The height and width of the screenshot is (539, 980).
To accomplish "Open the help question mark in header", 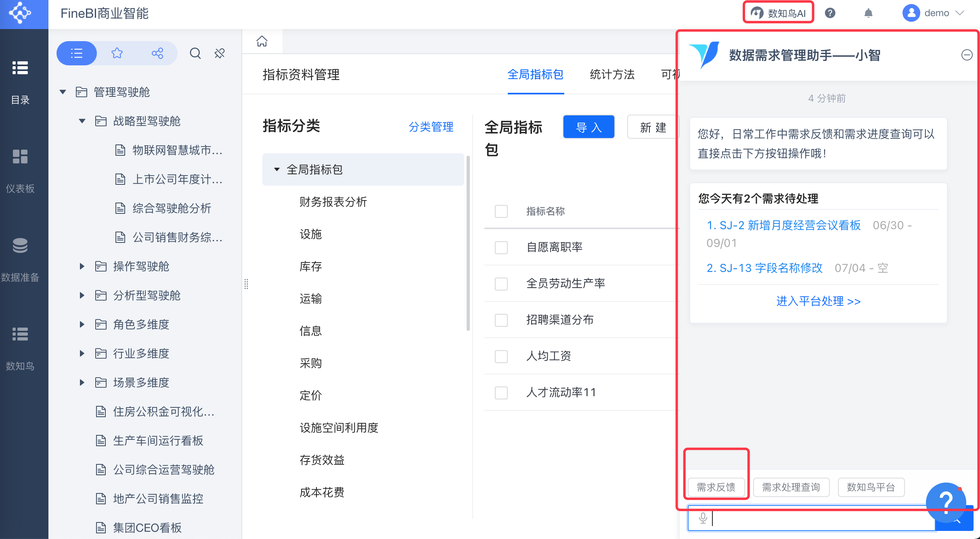I will [x=830, y=13].
